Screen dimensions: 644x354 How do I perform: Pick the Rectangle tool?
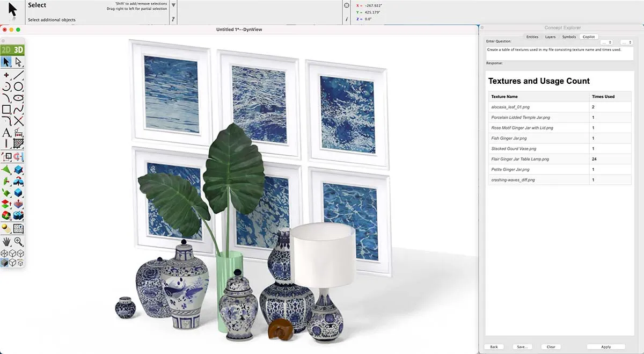coord(6,110)
